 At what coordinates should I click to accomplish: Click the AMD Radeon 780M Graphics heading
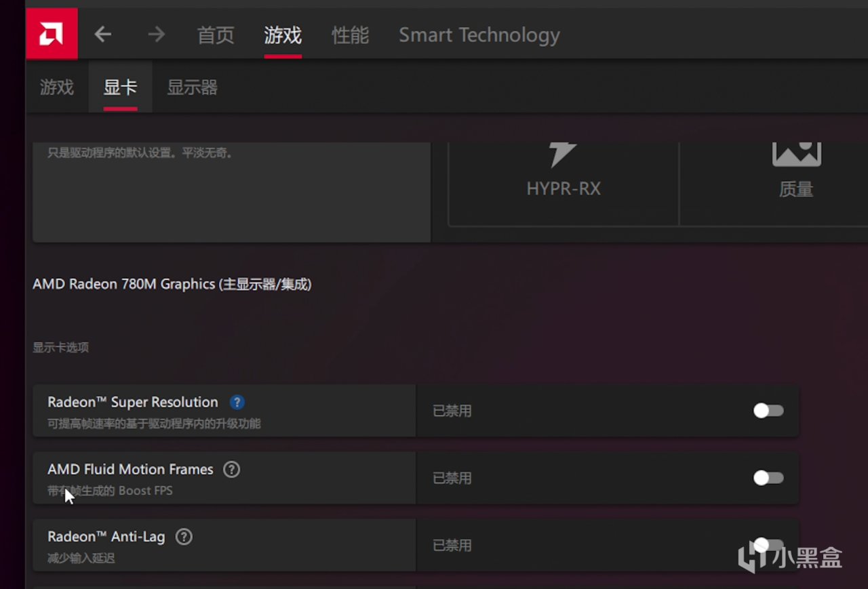click(x=172, y=285)
